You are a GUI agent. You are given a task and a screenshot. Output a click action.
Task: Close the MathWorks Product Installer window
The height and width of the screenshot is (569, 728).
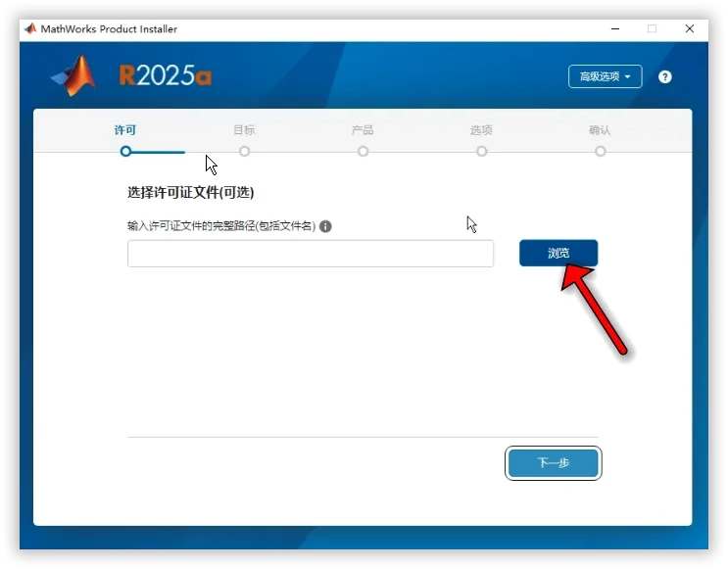pyautogui.click(x=690, y=28)
